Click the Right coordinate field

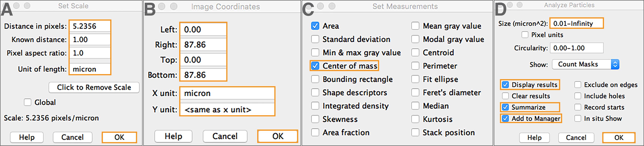(x=203, y=45)
